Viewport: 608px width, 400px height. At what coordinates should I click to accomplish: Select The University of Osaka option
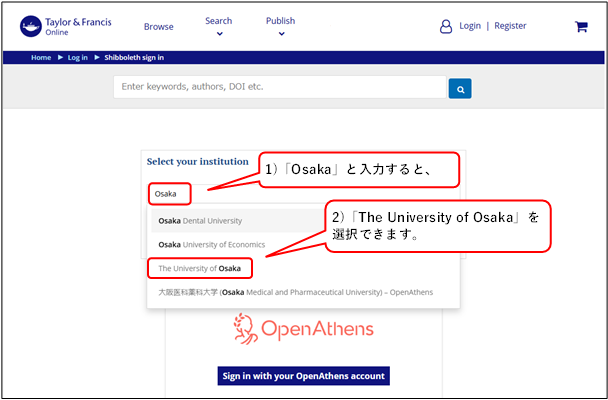199,268
